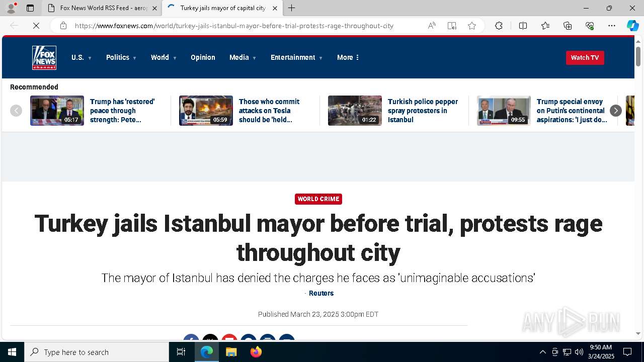Click the Published March 23, 2025 text

tap(318, 314)
